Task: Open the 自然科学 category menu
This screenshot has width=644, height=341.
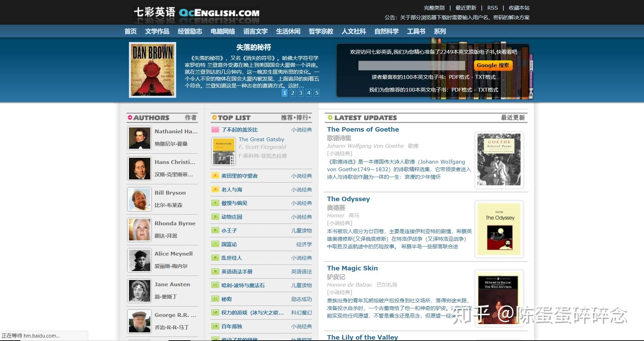Action: tap(386, 31)
